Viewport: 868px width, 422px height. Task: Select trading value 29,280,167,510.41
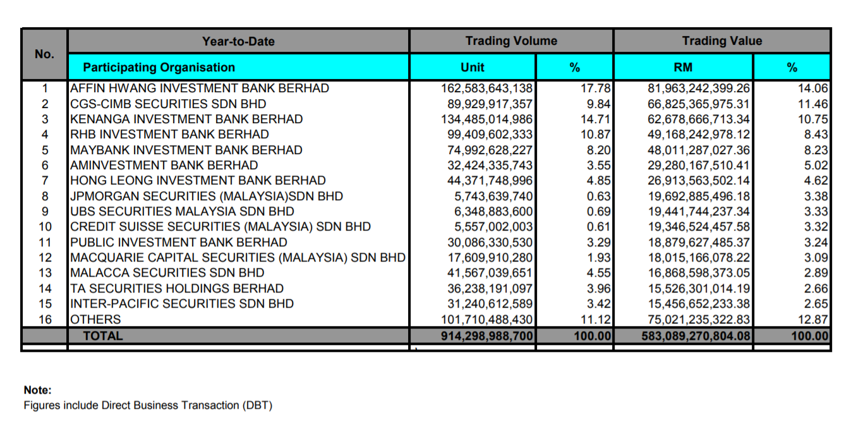699,165
